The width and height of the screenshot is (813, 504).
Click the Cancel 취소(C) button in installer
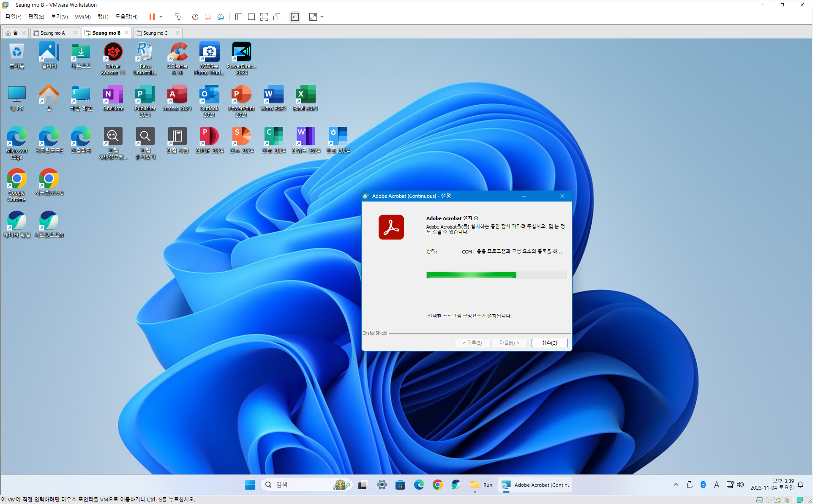(549, 343)
